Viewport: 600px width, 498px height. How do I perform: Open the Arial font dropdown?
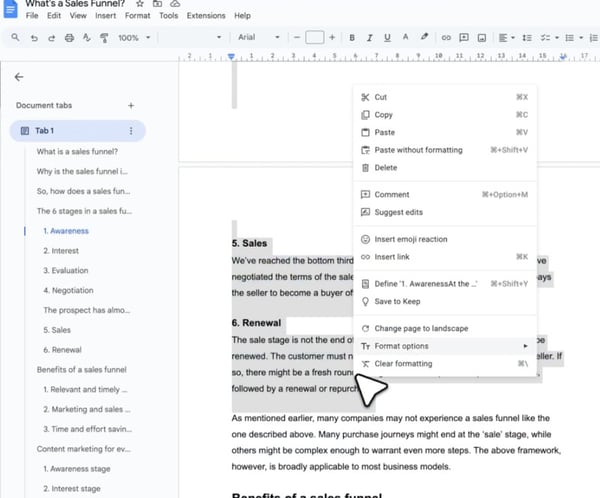tap(259, 38)
